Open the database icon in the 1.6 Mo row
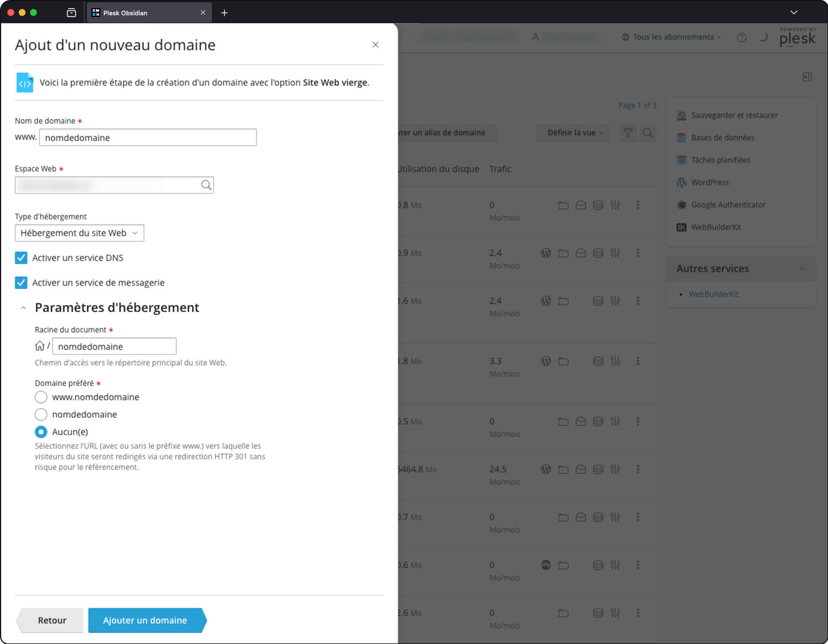Viewport: 828px width, 644px height. (x=598, y=301)
